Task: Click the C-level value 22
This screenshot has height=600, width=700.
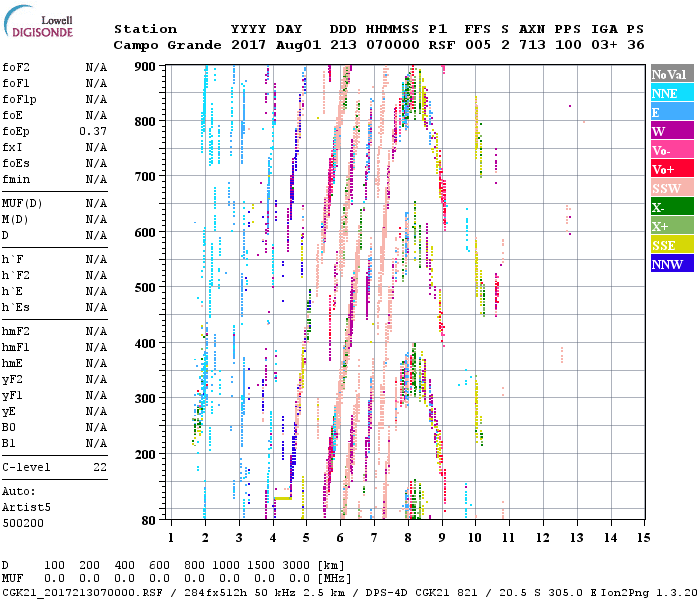Action: pyautogui.click(x=100, y=467)
